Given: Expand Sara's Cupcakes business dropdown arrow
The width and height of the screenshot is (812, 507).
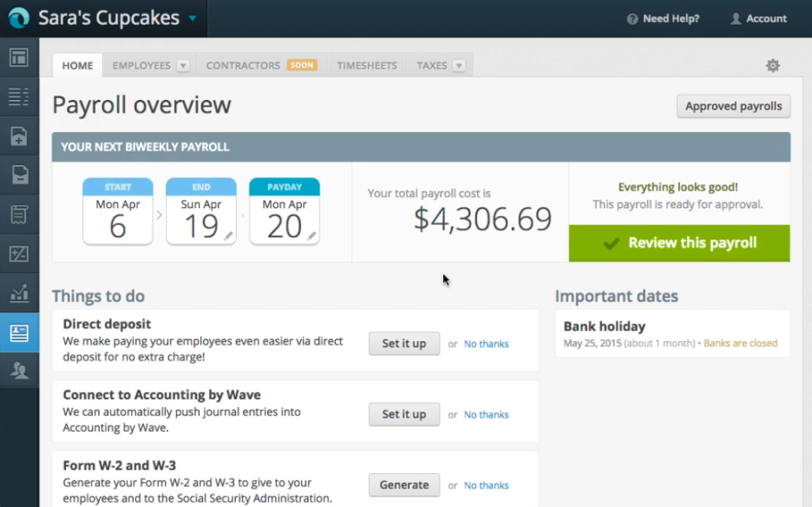Looking at the screenshot, I should 192,19.
